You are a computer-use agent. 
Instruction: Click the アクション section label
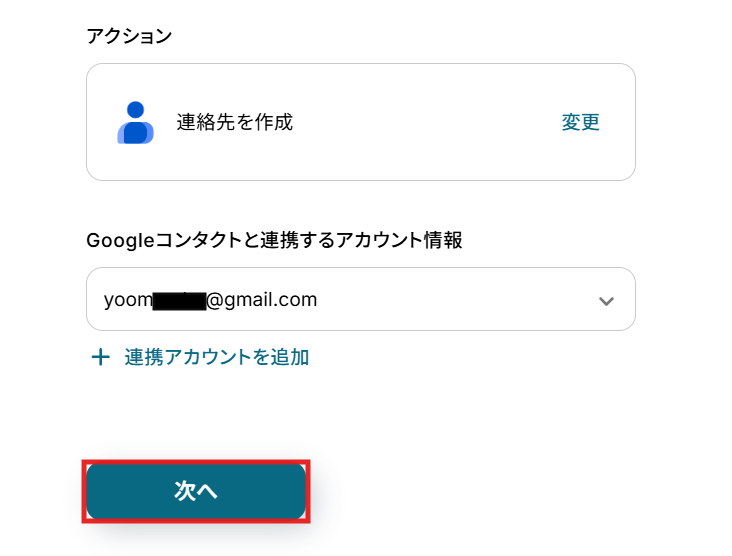[129, 37]
